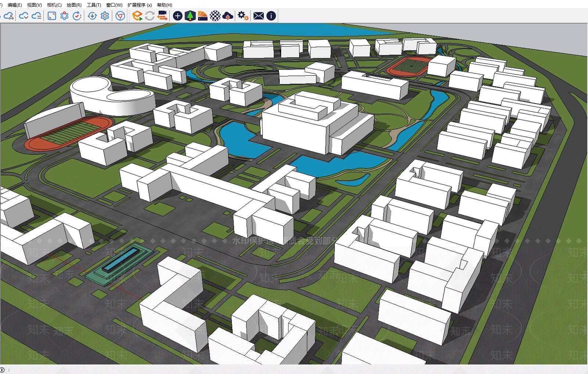This screenshot has height=374, width=588.
Task: Click the cloud share nodes icon
Action: pos(9,16)
